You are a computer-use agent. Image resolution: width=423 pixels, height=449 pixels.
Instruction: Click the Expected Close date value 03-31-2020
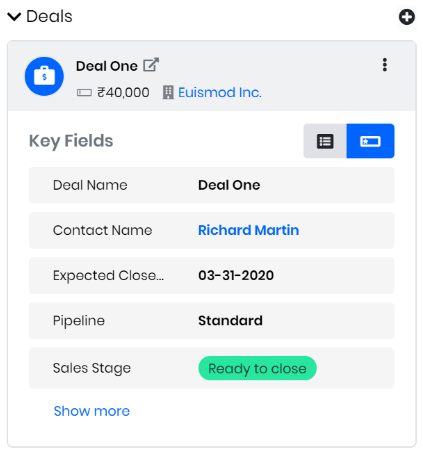(x=236, y=275)
